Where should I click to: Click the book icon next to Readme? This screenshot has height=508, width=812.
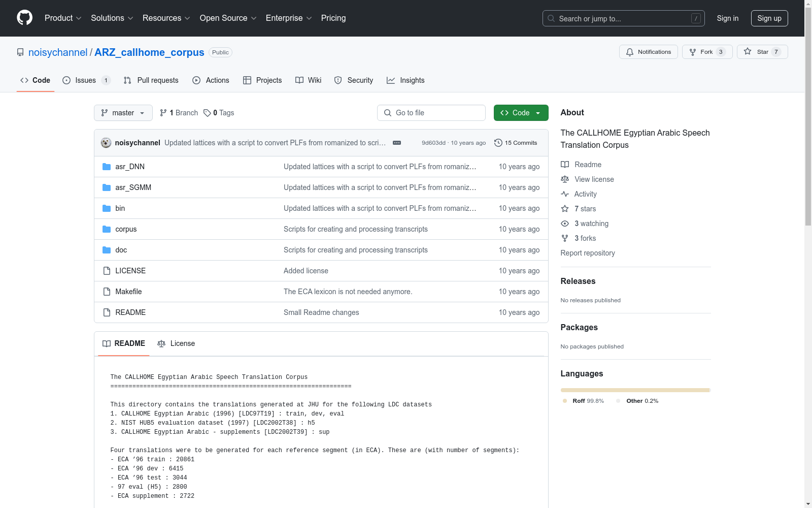[x=565, y=165]
